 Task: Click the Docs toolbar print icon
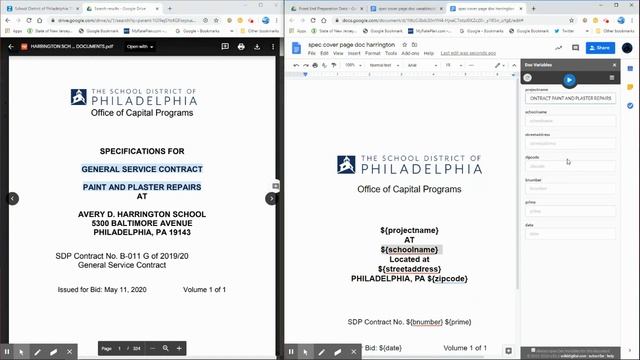pyautogui.click(x=315, y=65)
